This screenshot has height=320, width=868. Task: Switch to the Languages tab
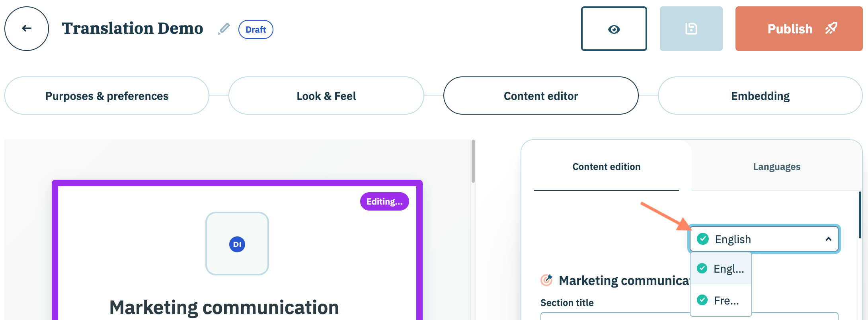pos(776,167)
